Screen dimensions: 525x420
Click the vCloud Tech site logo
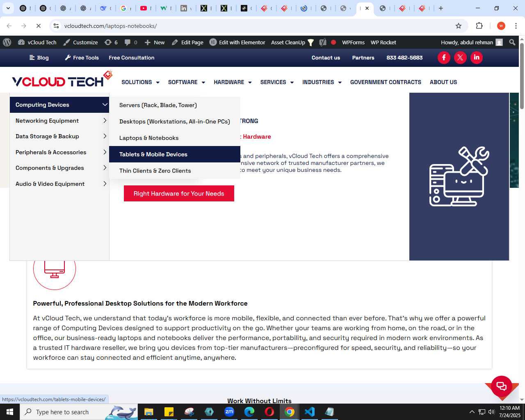(62, 79)
